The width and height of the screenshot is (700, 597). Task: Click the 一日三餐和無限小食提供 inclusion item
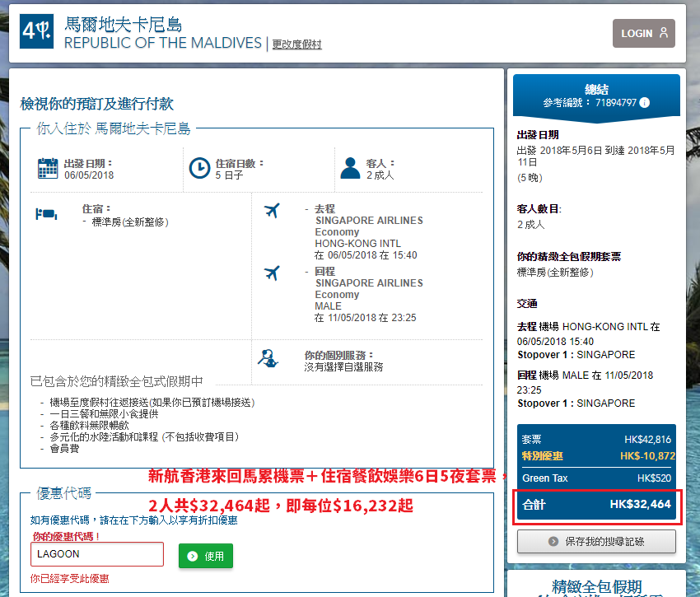pyautogui.click(x=104, y=414)
